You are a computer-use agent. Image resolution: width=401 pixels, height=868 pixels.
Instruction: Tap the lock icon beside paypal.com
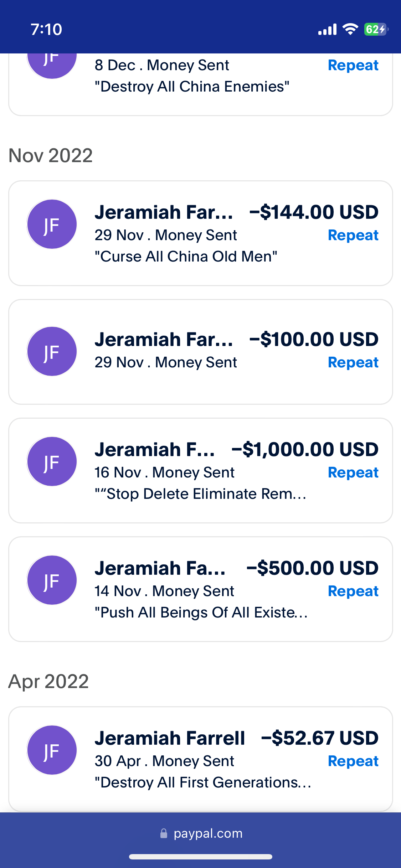pyautogui.click(x=164, y=833)
